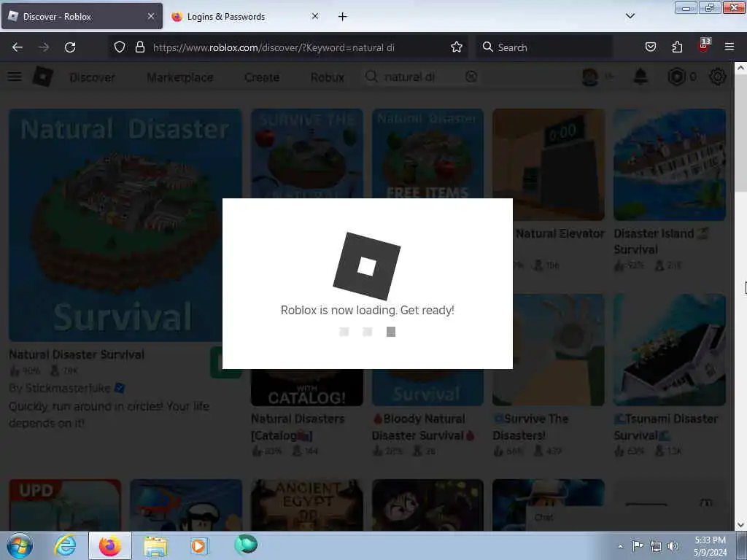Click the page scroll up arrow
The width and height of the screenshot is (747, 560).
coord(740,68)
